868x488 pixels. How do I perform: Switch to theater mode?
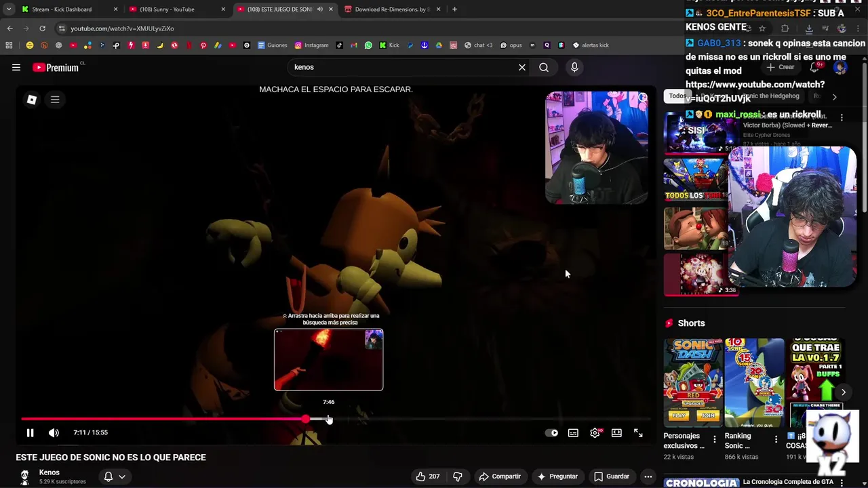pyautogui.click(x=616, y=432)
